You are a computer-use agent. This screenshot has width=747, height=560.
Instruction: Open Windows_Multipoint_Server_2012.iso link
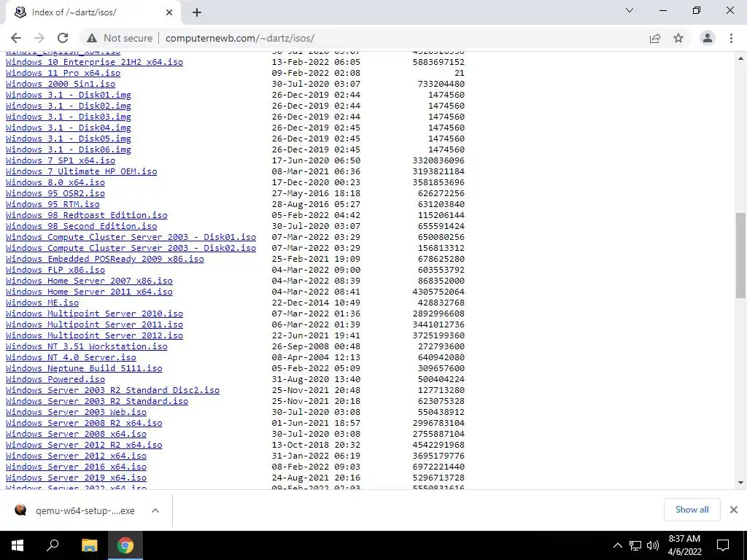[x=94, y=335]
